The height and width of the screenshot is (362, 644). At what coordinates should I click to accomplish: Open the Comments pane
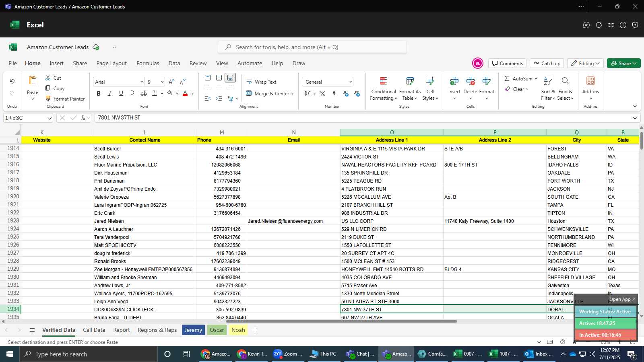[508, 63]
